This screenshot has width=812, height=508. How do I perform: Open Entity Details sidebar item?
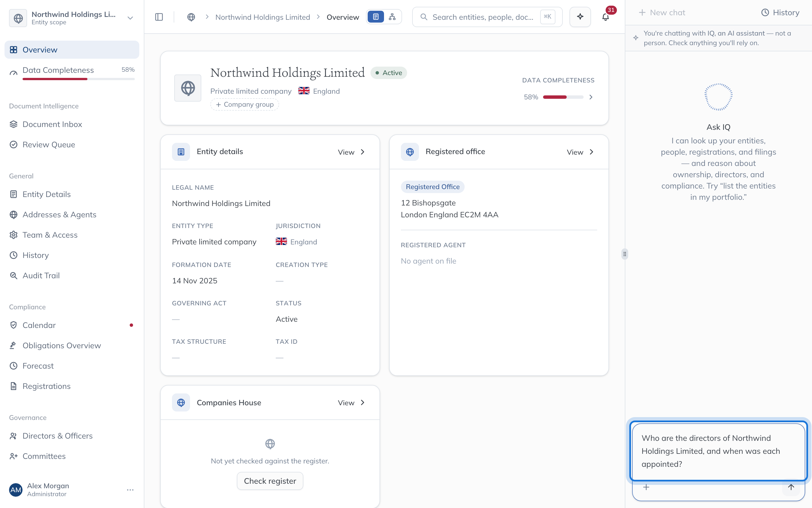(72, 194)
